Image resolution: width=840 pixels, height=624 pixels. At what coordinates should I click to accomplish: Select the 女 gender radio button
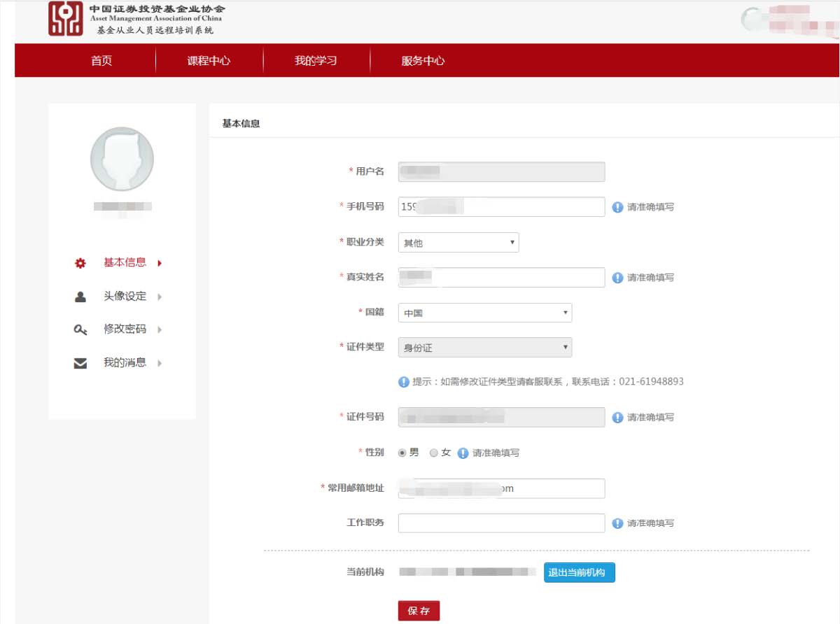coord(433,453)
